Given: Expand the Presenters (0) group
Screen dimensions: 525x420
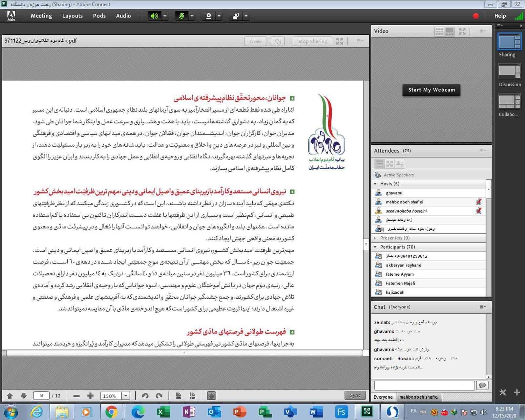Looking at the screenshot, I should coord(375,238).
